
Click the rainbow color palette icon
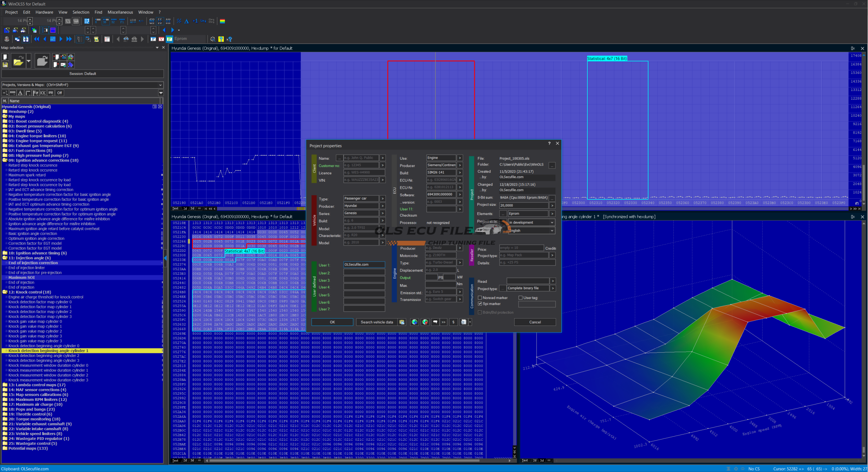click(x=222, y=21)
